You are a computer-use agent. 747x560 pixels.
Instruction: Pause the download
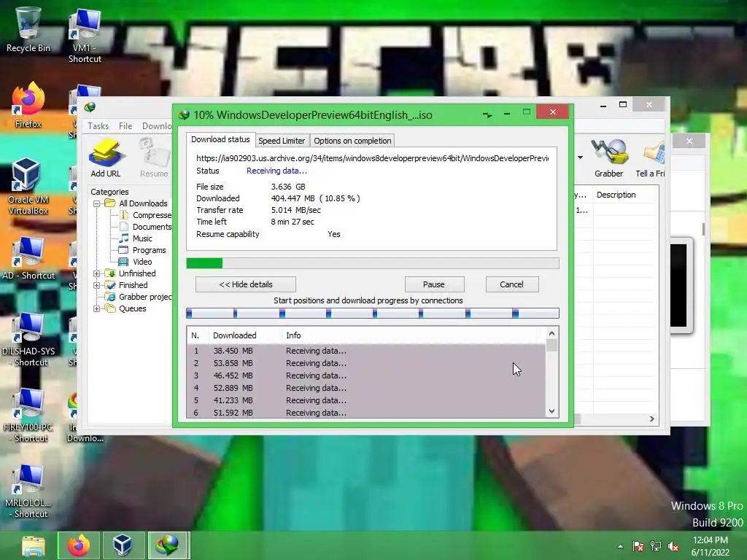coord(434,284)
